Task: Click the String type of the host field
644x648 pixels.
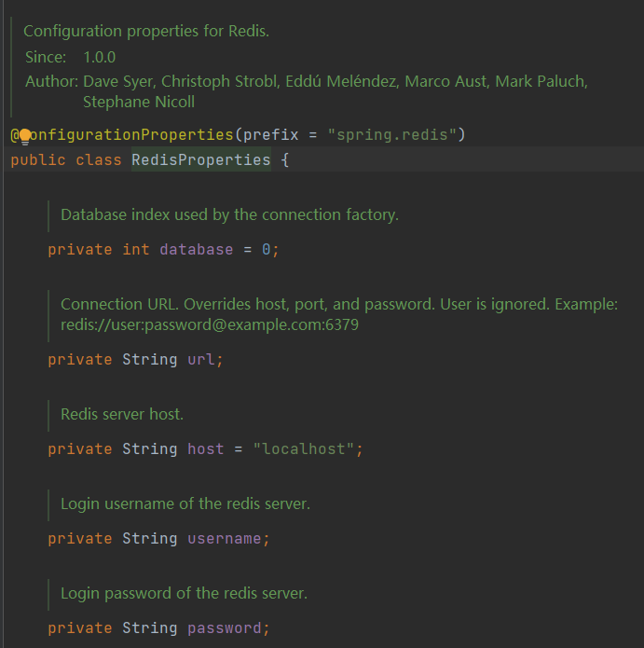Action: click(x=149, y=449)
